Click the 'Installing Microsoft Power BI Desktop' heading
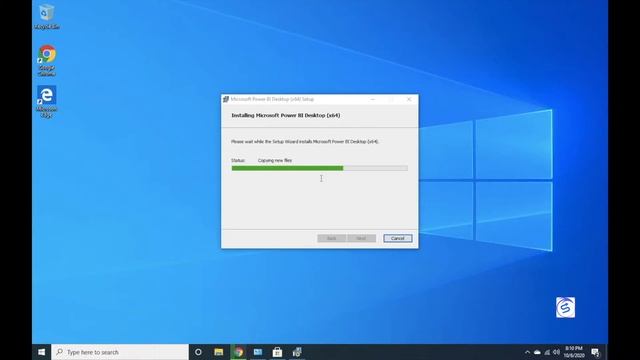640x360 pixels. (286, 116)
